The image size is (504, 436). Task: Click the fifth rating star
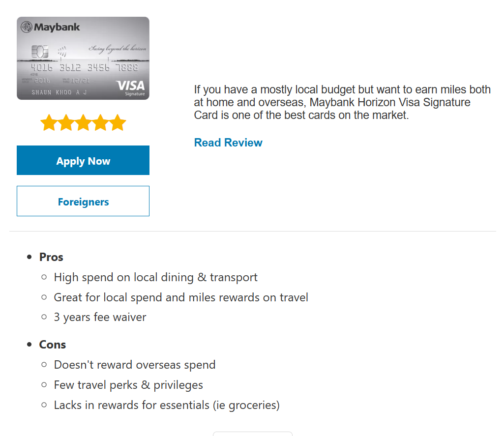pos(118,123)
